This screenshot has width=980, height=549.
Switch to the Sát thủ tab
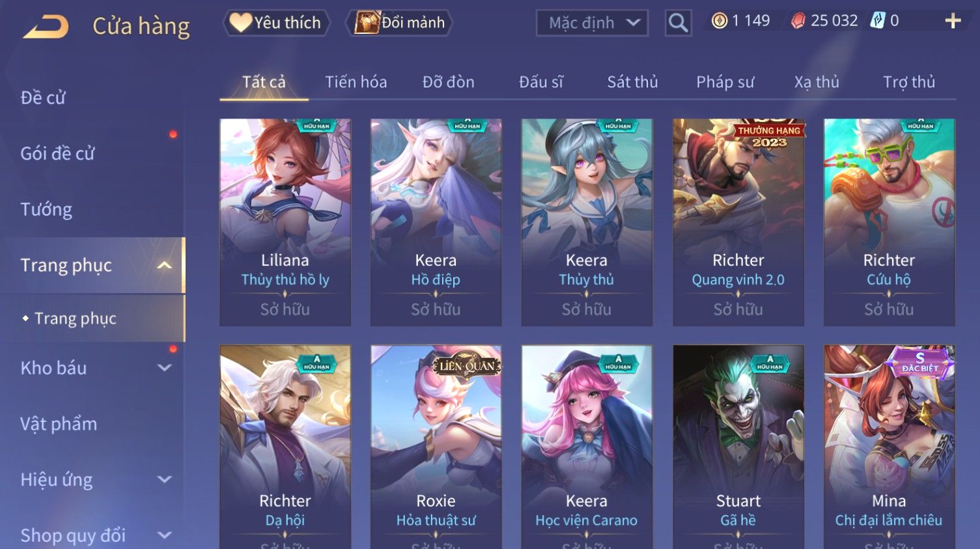coord(632,82)
